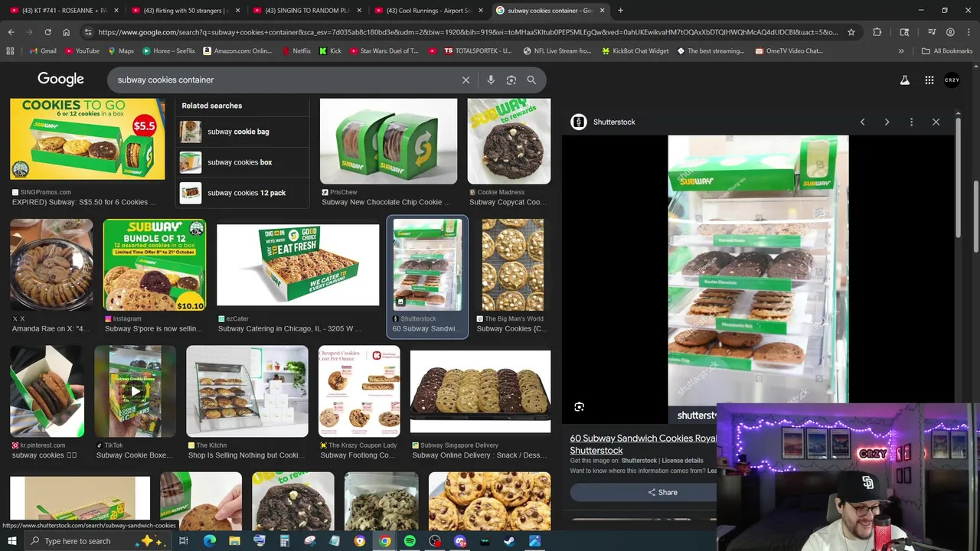The height and width of the screenshot is (551, 980).
Task: Open Netflix bookmark
Action: pos(296,51)
